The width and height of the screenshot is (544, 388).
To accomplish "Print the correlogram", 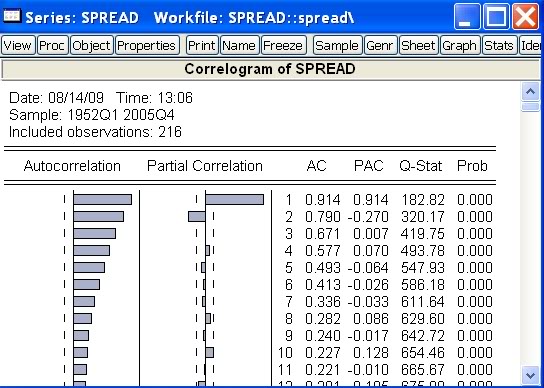I will click(x=202, y=45).
